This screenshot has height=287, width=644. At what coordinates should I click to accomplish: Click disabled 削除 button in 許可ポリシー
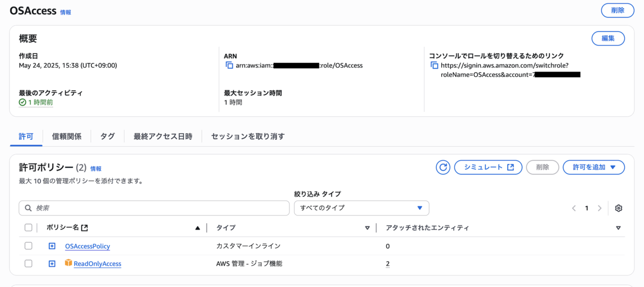tap(543, 167)
